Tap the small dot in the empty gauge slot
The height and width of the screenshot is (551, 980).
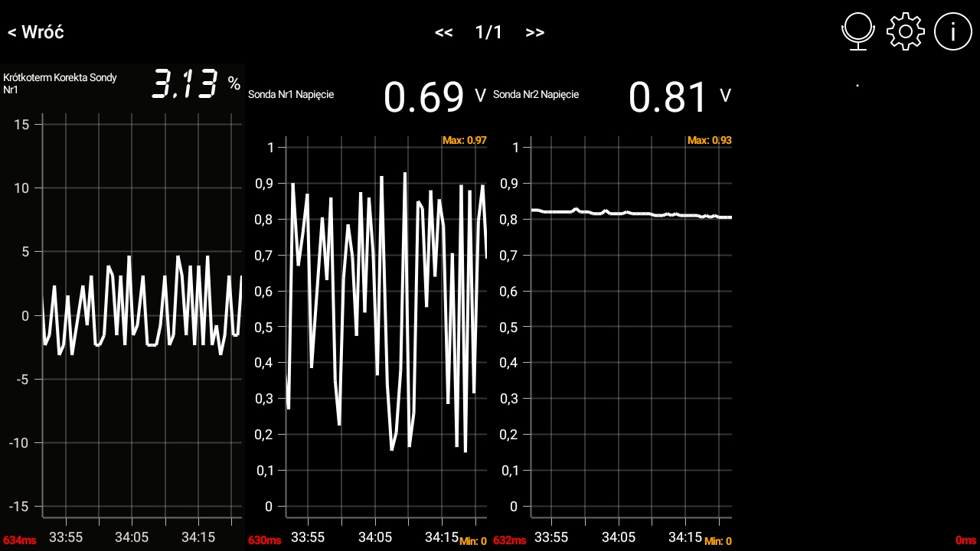tap(857, 86)
